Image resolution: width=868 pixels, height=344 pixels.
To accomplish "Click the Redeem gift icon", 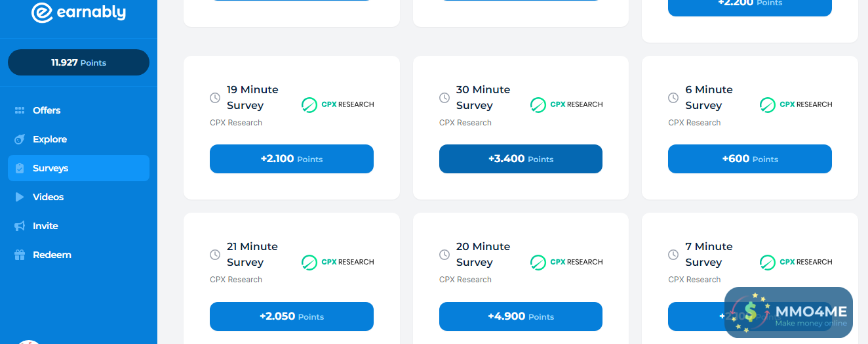I will [20, 255].
